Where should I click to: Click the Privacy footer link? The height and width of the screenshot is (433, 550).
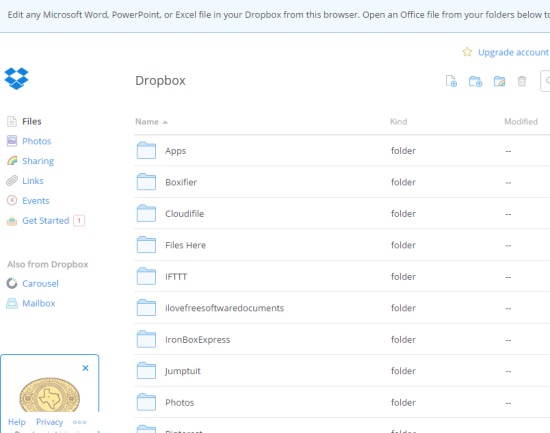[x=49, y=422]
